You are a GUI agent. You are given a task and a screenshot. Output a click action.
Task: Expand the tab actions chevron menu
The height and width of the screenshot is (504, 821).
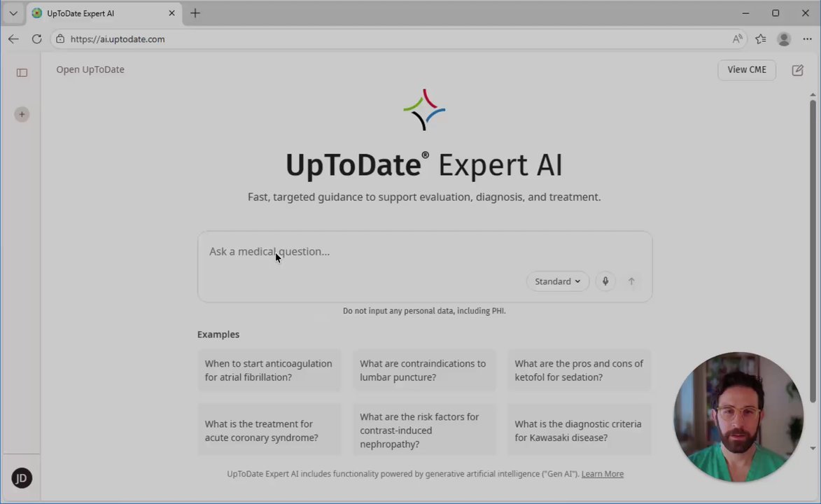pyautogui.click(x=13, y=13)
